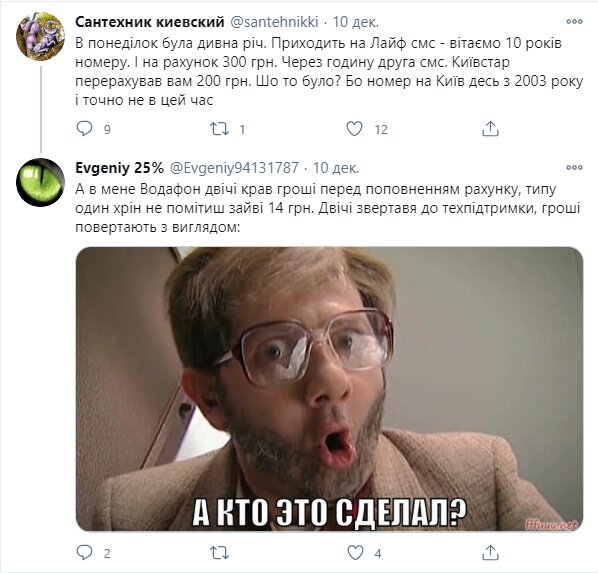598x573 pixels.
Task: Retweet Evgeniy 25%'s reply
Action: [x=220, y=552]
